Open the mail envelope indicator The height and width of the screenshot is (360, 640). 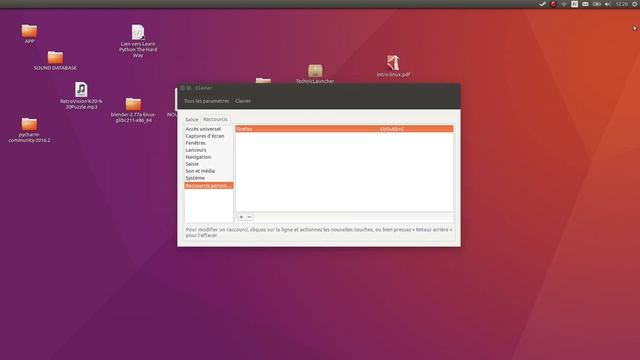click(585, 4)
